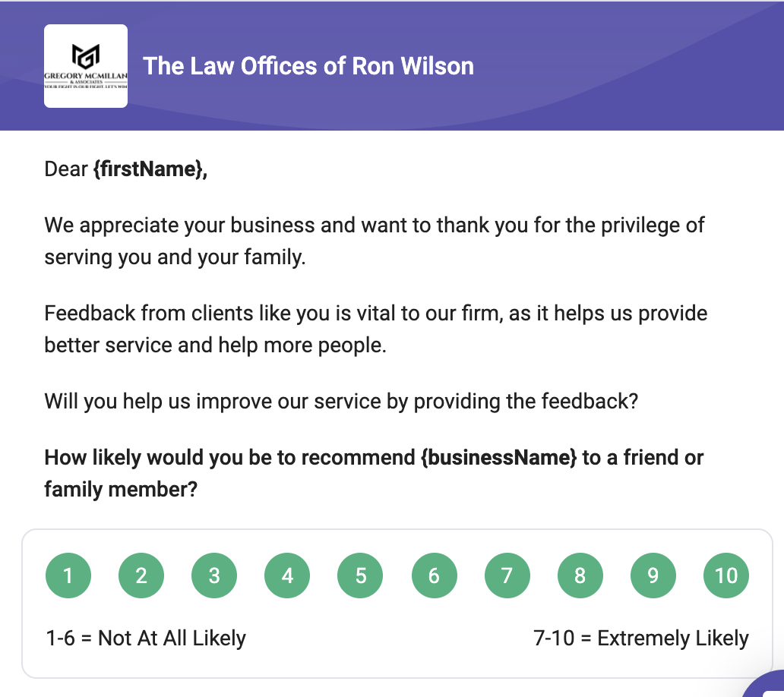784x697 pixels.
Task: Click the '7-10 = Extremely Likely' label
Action: (641, 638)
